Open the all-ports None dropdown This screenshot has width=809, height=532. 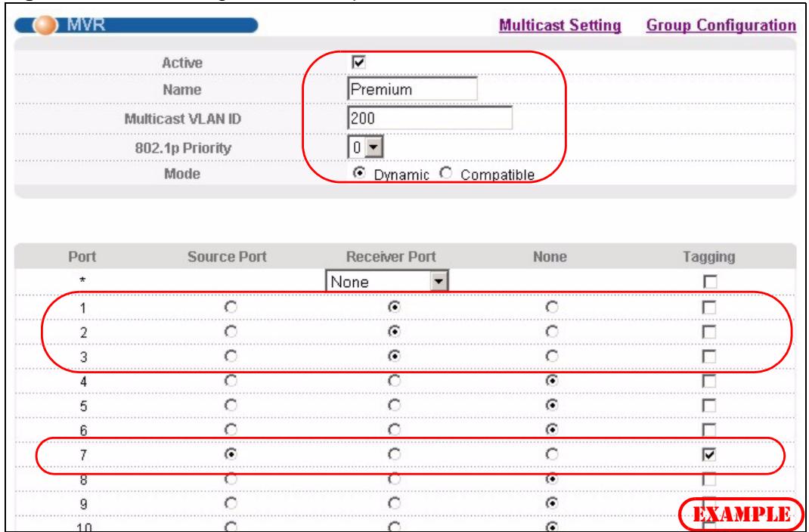pyautogui.click(x=387, y=281)
